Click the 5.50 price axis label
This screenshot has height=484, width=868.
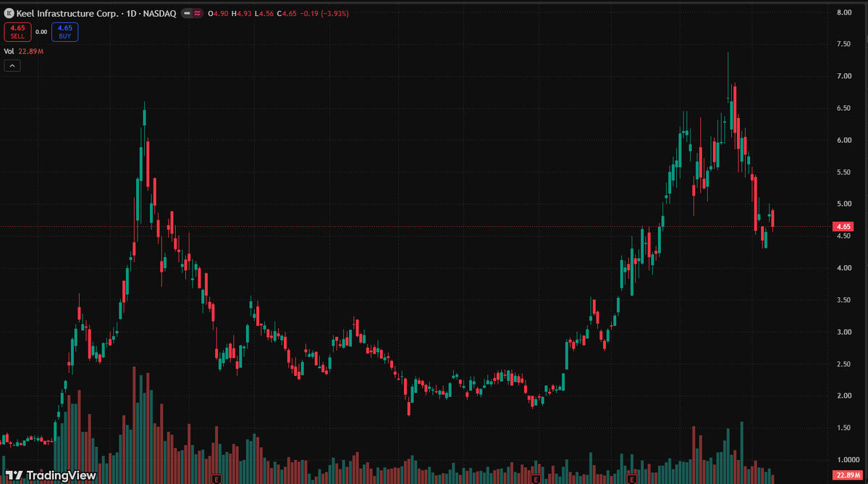click(844, 172)
